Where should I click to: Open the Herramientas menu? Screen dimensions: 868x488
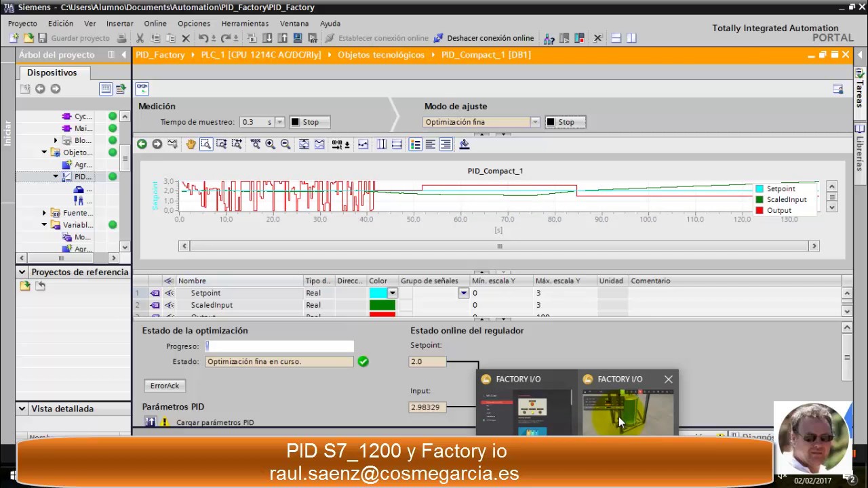245,23
